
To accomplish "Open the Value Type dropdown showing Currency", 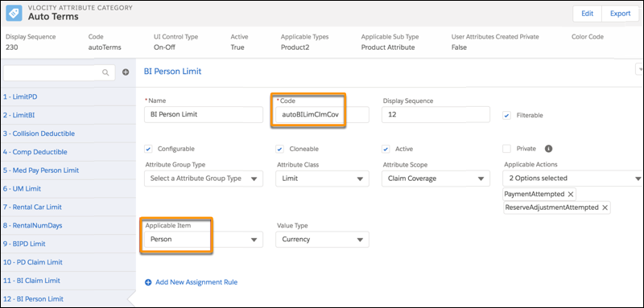I will 323,240.
